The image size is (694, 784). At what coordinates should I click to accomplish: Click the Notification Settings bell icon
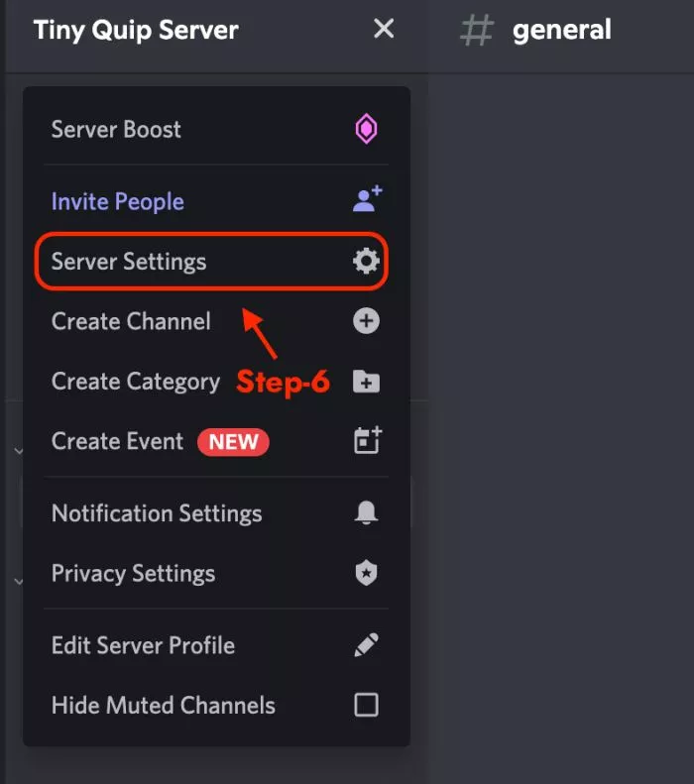[x=366, y=512]
